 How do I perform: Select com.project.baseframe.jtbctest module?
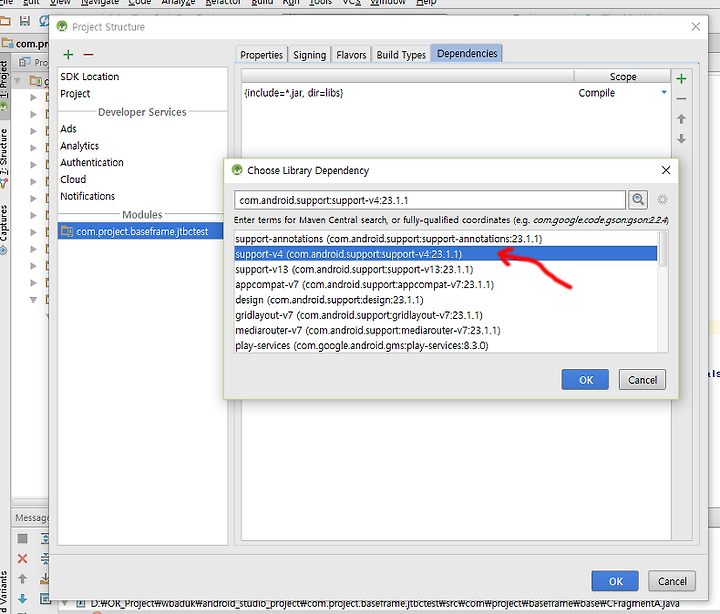pos(141,231)
